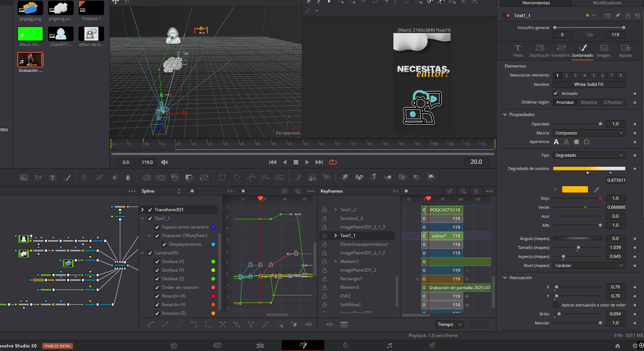The height and width of the screenshot is (351, 644).
Task: Uncheck the Activado checkbox
Action: (x=556, y=93)
